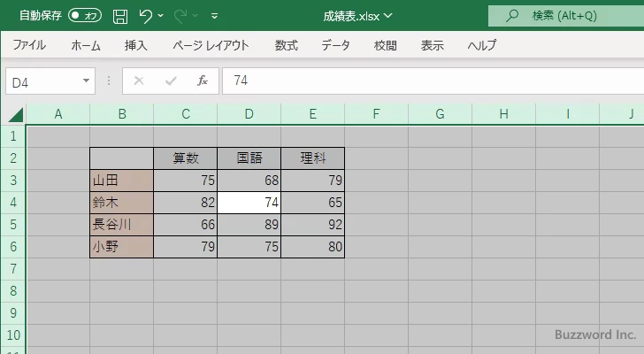Image resolution: width=644 pixels, height=354 pixels.
Task: Select column I header
Action: [567, 114]
